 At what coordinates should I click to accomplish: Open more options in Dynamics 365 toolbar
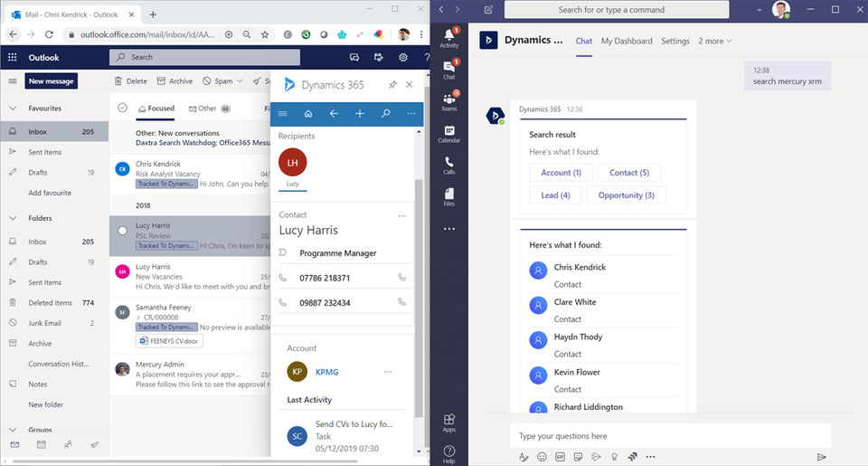pos(411,114)
